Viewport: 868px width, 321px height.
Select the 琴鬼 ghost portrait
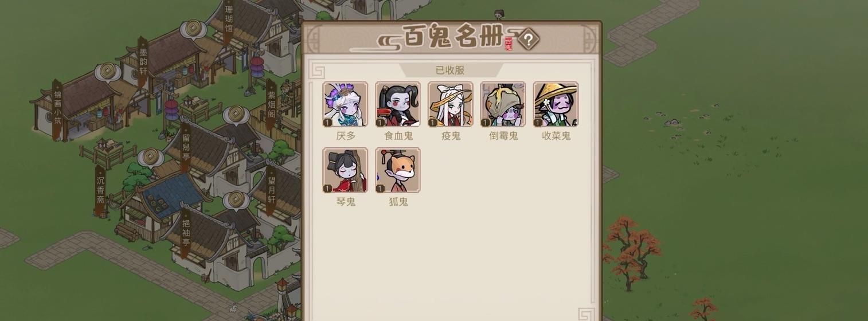coord(345,170)
